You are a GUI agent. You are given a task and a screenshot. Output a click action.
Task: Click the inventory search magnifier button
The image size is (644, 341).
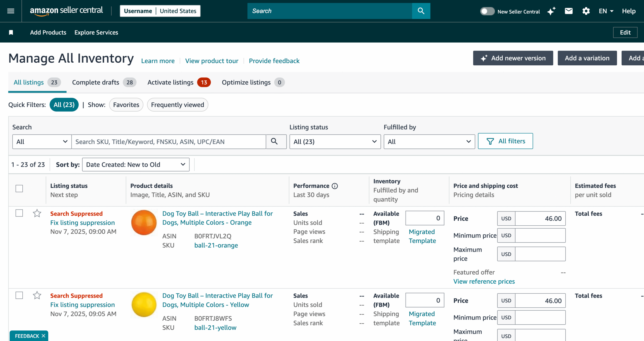click(x=274, y=142)
